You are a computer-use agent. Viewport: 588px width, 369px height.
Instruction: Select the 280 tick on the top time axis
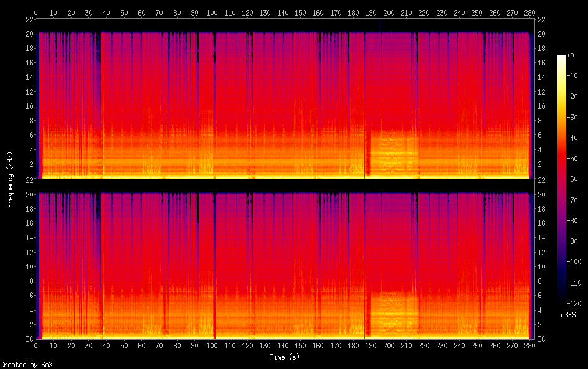coord(530,12)
